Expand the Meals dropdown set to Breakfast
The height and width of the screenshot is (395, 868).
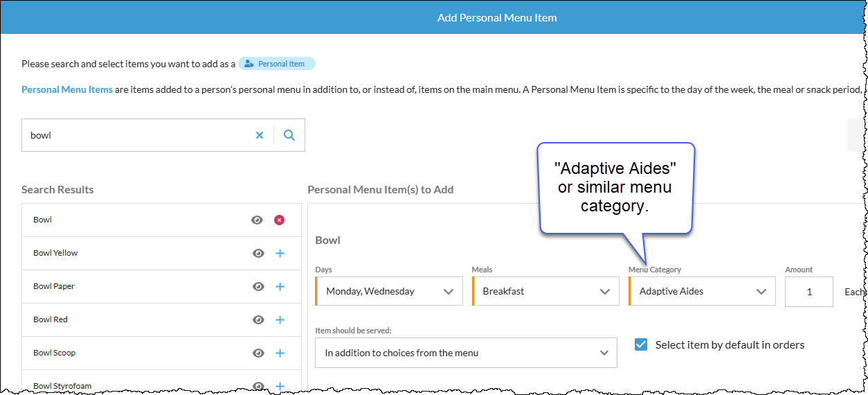(x=545, y=291)
